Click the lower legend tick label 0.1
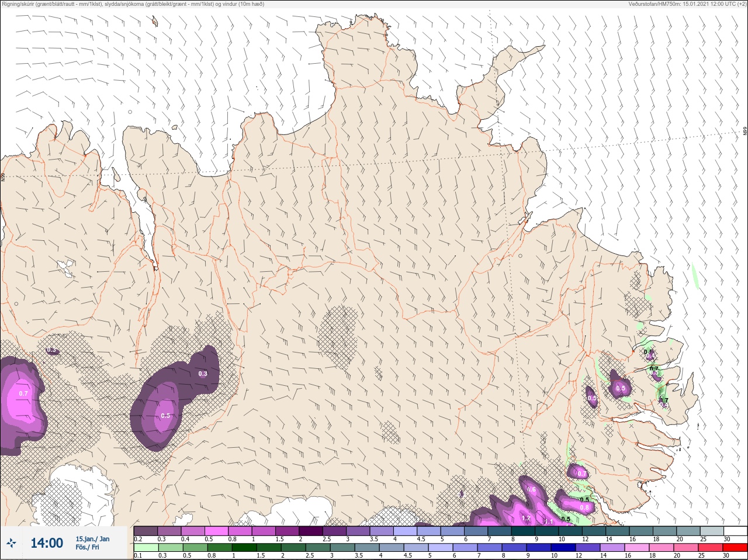This screenshot has width=748, height=560. point(138,555)
